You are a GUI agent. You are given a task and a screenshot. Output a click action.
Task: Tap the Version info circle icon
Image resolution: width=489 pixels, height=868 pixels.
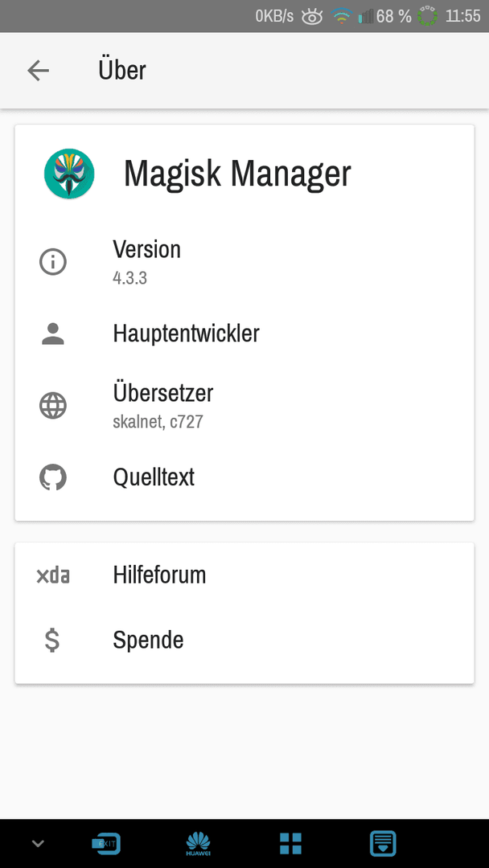tap(53, 262)
